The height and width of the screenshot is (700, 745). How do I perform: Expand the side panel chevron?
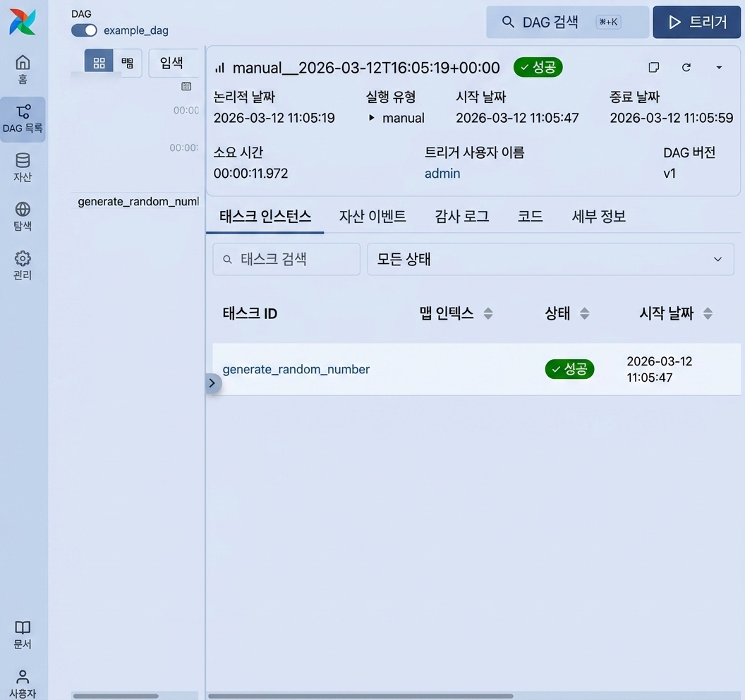pyautogui.click(x=212, y=383)
